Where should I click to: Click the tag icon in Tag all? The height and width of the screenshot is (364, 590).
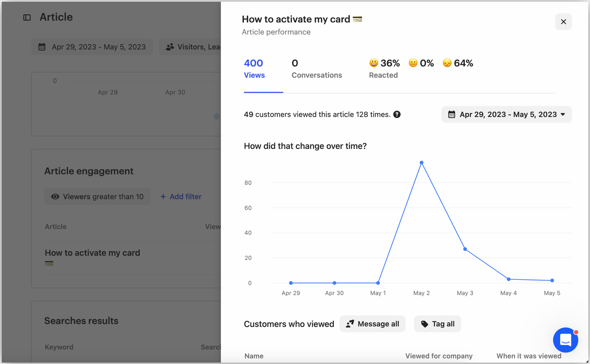click(x=424, y=324)
